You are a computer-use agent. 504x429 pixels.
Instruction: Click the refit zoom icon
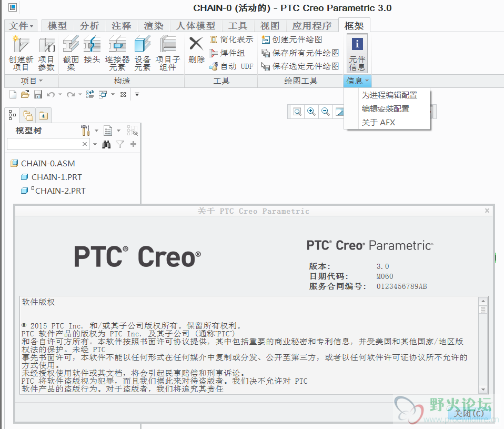click(297, 112)
